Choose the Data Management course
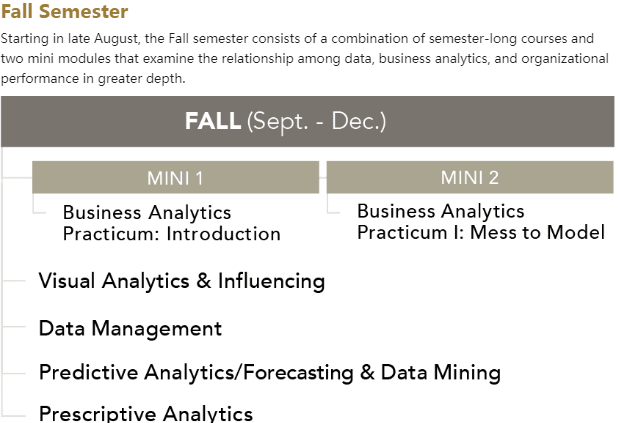618x423 pixels. [130, 328]
